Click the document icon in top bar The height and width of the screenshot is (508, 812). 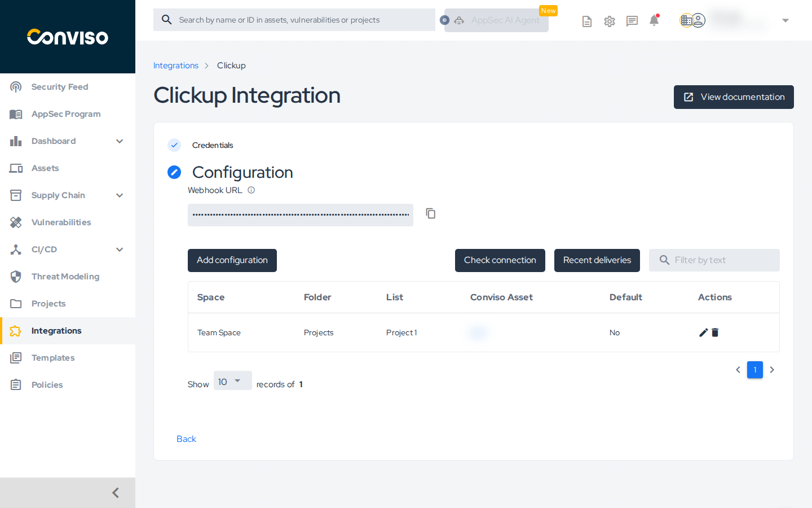click(587, 21)
